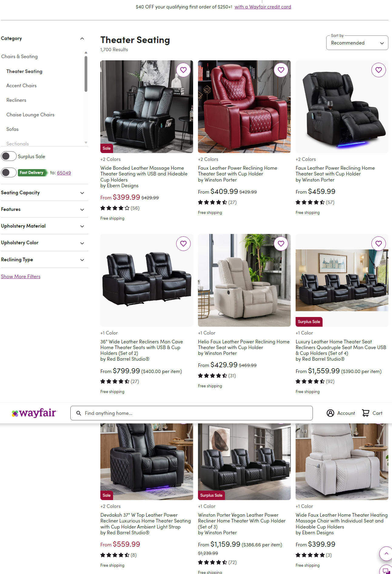Open the Sort by Recommended dropdown
The image size is (392, 574).
pyautogui.click(x=357, y=43)
